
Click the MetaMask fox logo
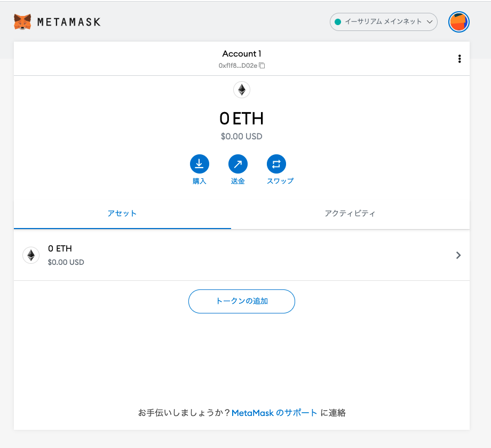[x=22, y=22]
